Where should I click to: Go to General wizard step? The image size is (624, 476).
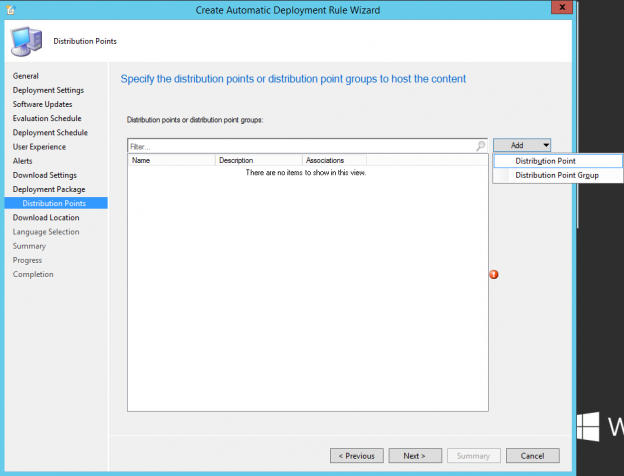coord(26,76)
